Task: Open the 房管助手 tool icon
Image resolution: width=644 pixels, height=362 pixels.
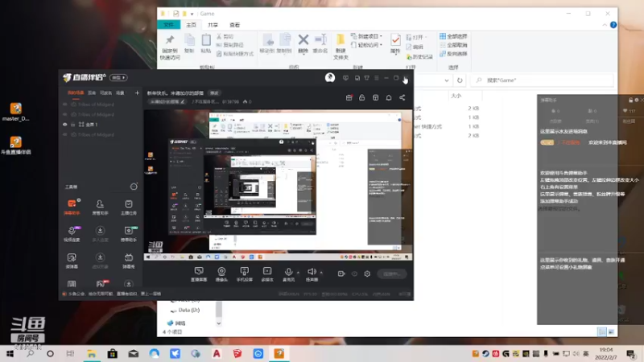Action: 100,207
